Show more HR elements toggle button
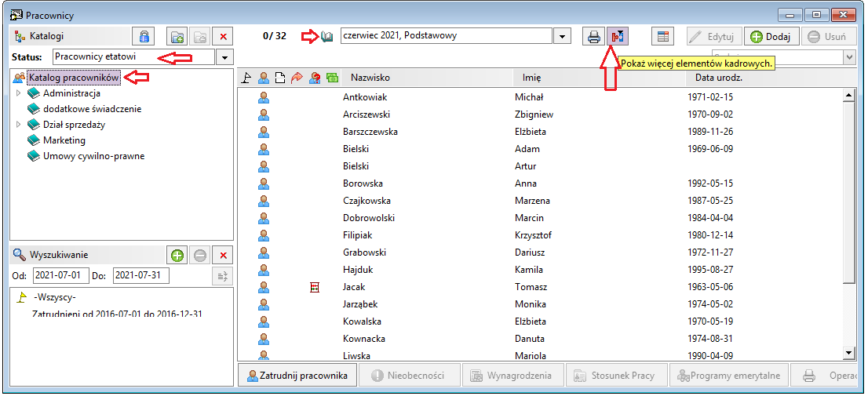868x396 pixels. 618,37
